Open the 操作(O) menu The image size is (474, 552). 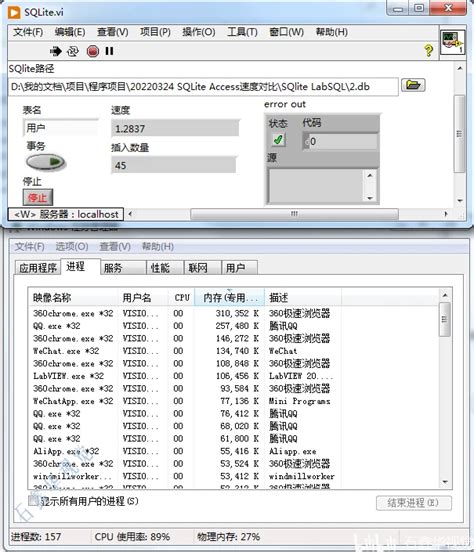199,32
